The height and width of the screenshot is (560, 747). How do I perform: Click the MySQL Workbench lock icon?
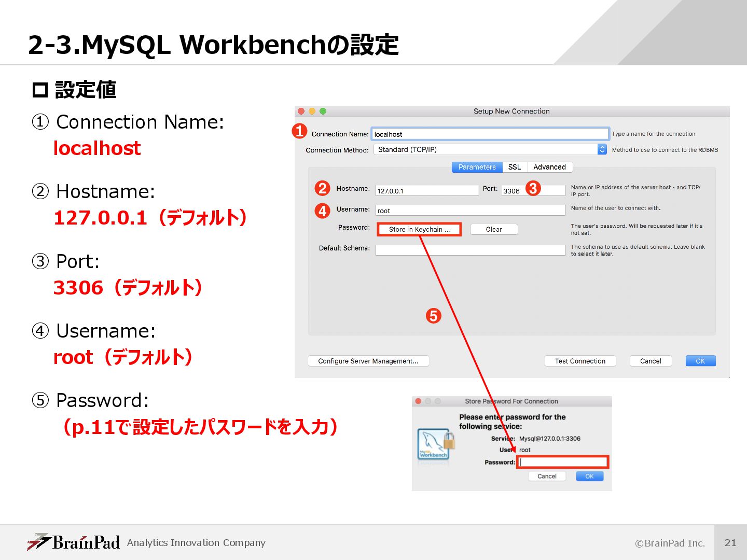click(x=436, y=444)
